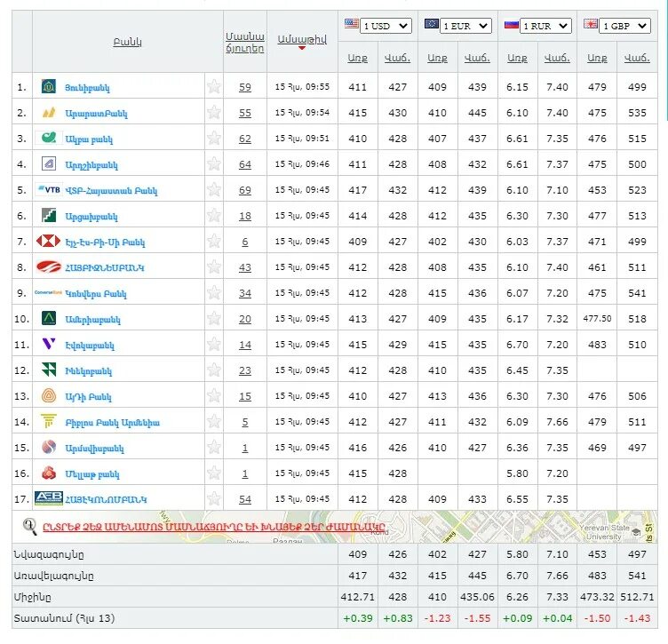
Task: Click the AraratBank logo icon
Action: [49, 113]
